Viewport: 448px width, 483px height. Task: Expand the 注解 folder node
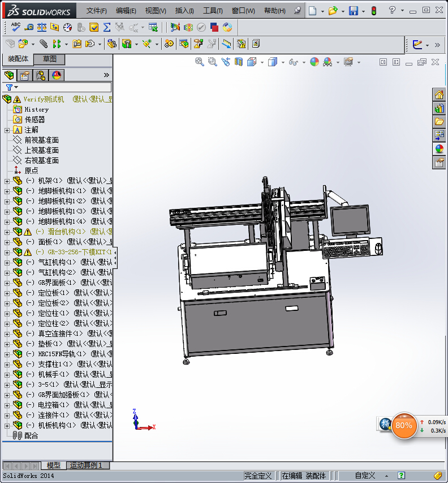7,130
